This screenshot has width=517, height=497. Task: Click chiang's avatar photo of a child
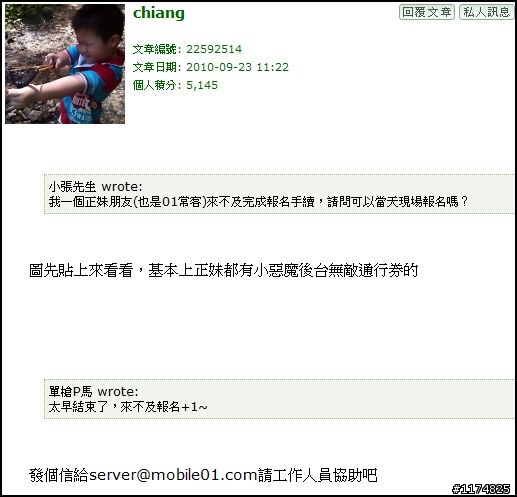pyautogui.click(x=65, y=64)
